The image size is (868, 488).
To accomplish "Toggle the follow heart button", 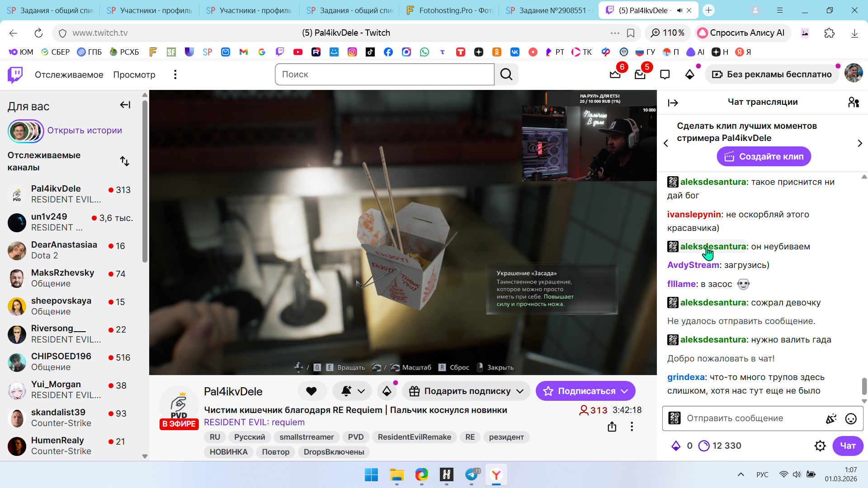I will tap(311, 391).
